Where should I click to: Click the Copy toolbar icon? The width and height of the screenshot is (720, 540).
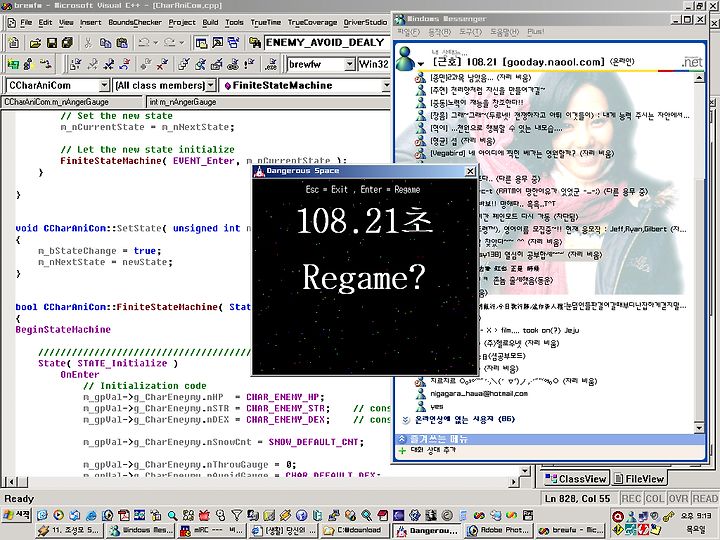click(x=106, y=43)
